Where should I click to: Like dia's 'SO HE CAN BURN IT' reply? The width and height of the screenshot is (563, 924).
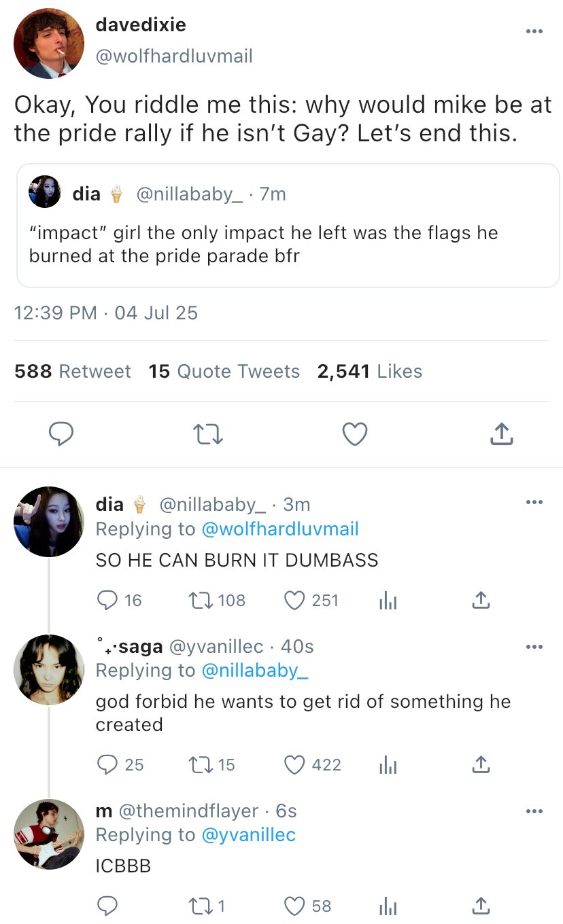[295, 601]
